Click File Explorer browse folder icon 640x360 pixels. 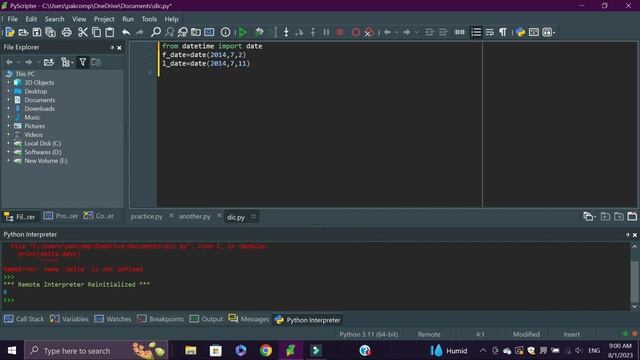[49, 62]
